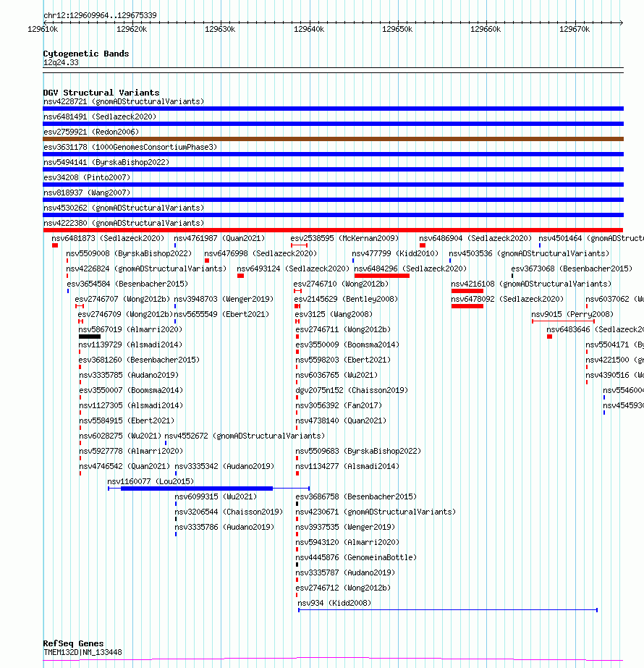
Task: Open nsv3056392 (Fan2017) label
Action: (339, 405)
